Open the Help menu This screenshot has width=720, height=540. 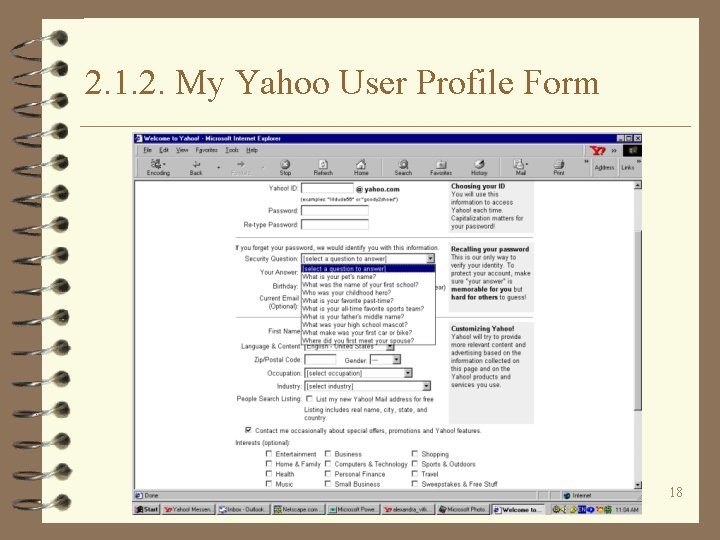click(x=252, y=150)
